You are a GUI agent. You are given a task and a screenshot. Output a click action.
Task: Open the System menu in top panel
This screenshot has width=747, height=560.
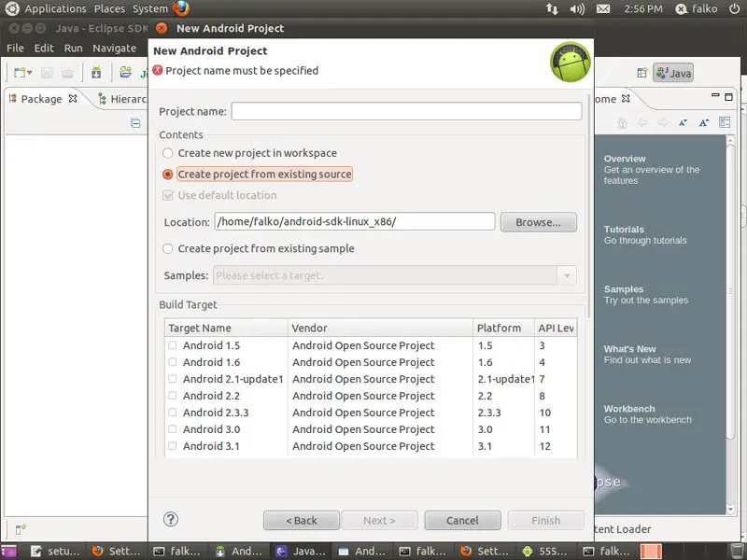150,8
